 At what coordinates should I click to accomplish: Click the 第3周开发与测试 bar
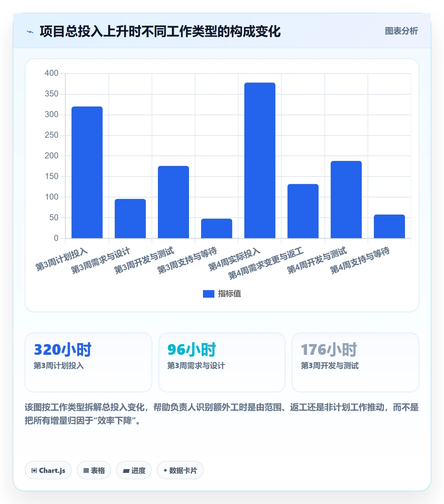coord(173,202)
